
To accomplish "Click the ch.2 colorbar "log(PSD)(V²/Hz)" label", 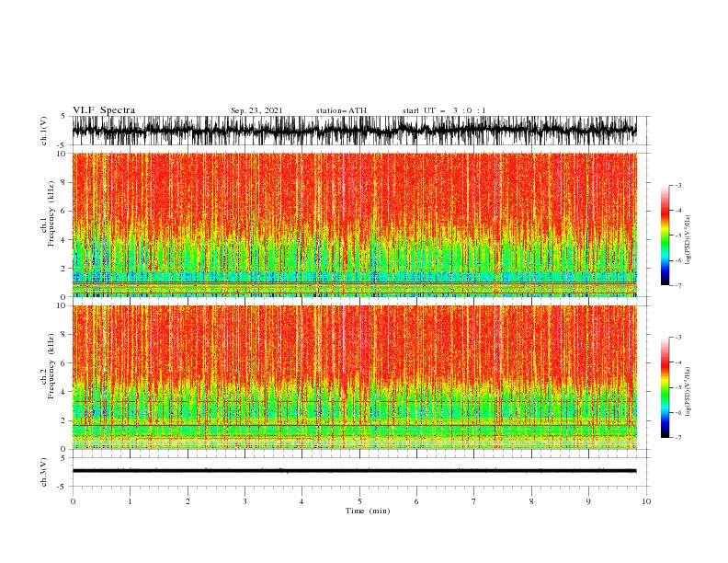I will click(x=688, y=392).
